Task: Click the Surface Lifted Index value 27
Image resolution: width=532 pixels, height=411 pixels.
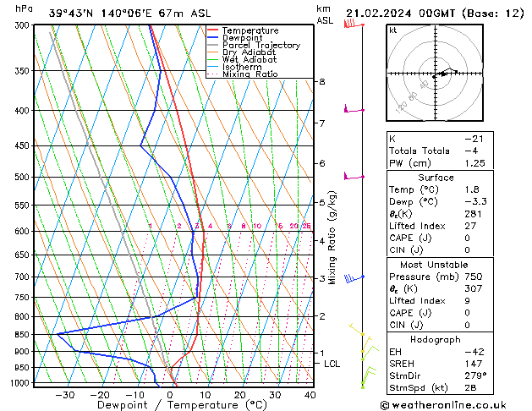Action: pyautogui.click(x=470, y=226)
